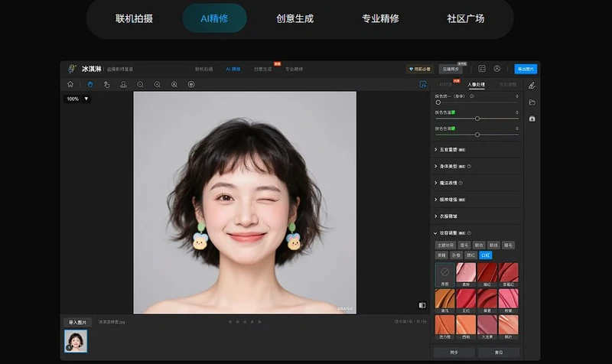Click the 同步 button below the swatches

click(454, 353)
